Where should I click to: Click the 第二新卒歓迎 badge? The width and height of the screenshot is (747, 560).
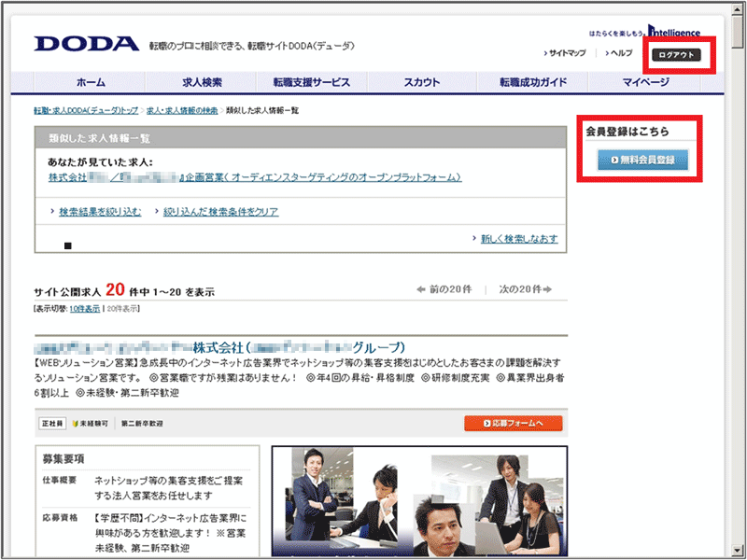(142, 424)
